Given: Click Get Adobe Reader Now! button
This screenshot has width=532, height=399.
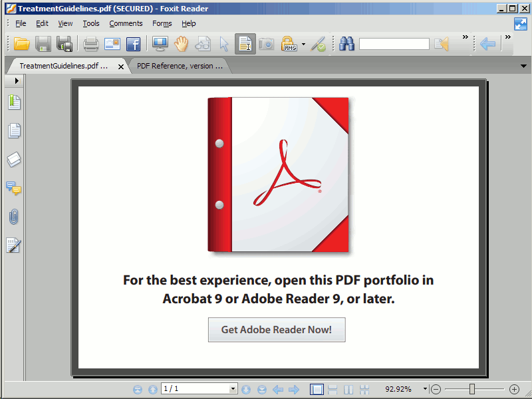Looking at the screenshot, I should (x=277, y=329).
